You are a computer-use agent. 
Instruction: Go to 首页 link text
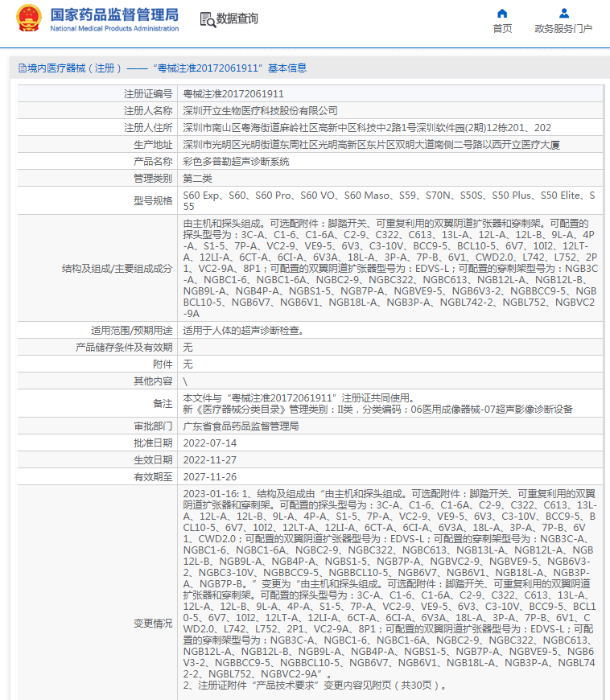click(x=502, y=29)
